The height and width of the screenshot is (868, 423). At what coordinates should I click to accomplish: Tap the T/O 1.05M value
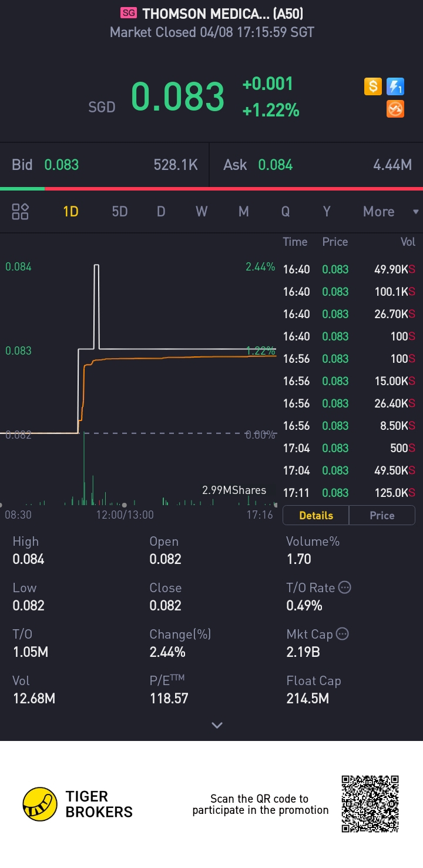point(31,652)
